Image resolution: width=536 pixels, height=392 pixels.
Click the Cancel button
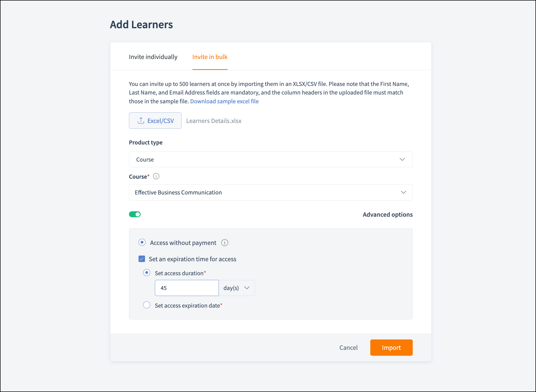click(x=348, y=347)
